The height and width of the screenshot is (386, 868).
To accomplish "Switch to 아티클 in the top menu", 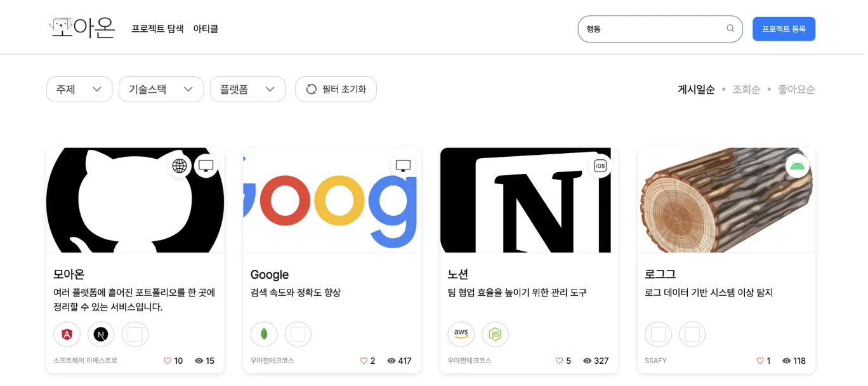I will click(x=207, y=29).
